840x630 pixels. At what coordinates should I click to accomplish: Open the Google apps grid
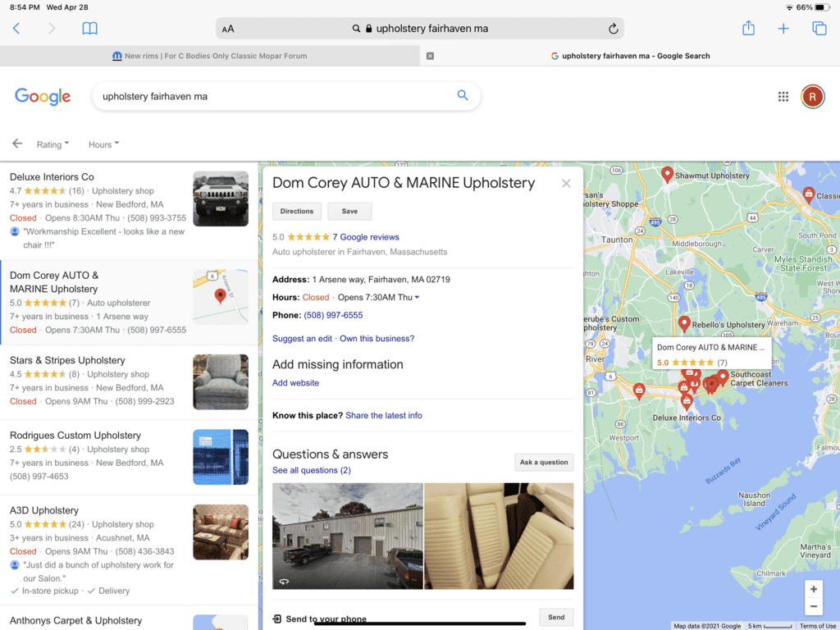(x=783, y=97)
